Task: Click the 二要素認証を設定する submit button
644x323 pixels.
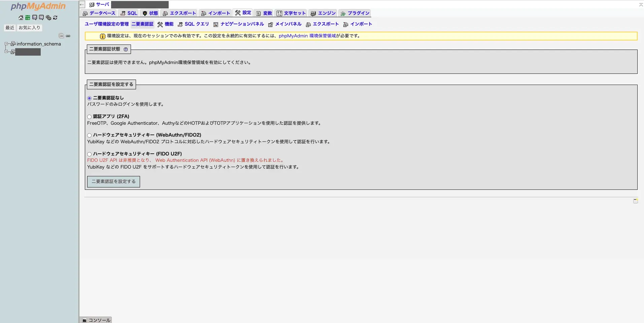Action: pos(113,181)
